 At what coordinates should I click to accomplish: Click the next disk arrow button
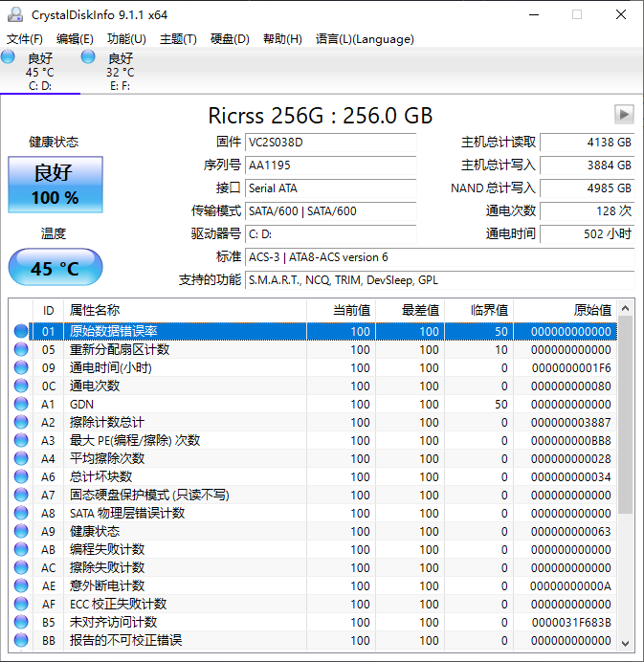pyautogui.click(x=624, y=115)
